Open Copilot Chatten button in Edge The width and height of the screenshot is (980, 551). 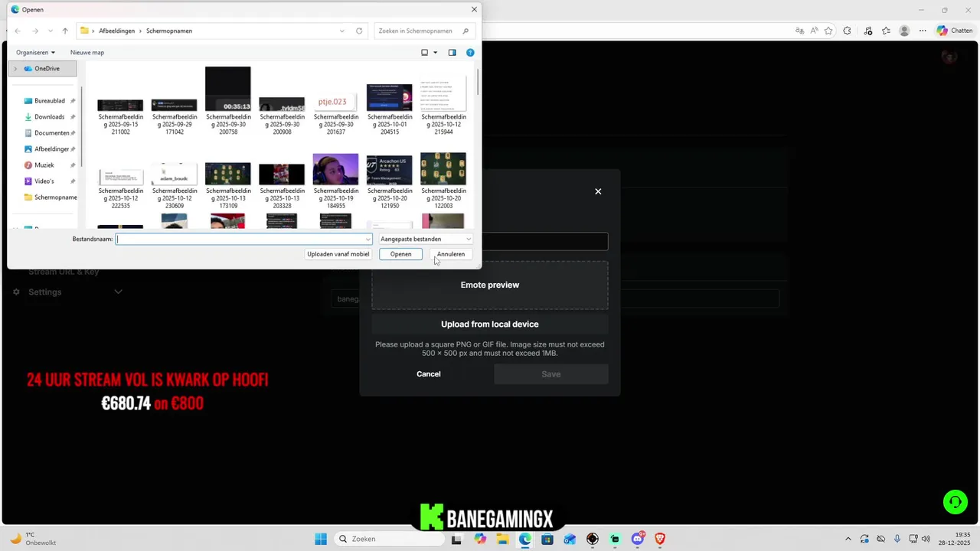click(954, 31)
